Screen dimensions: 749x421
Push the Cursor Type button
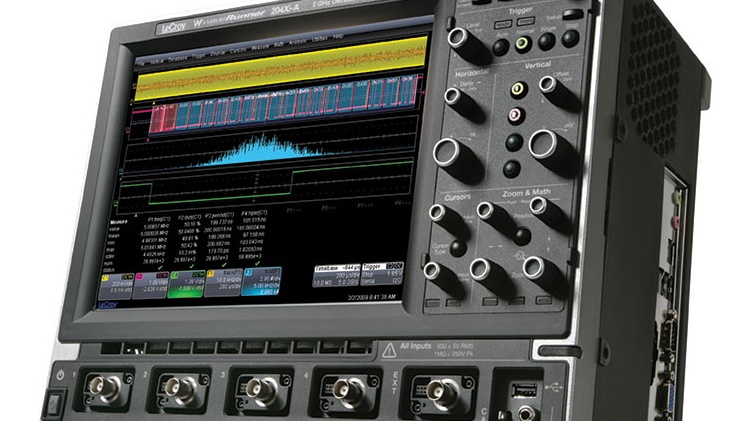click(458, 248)
